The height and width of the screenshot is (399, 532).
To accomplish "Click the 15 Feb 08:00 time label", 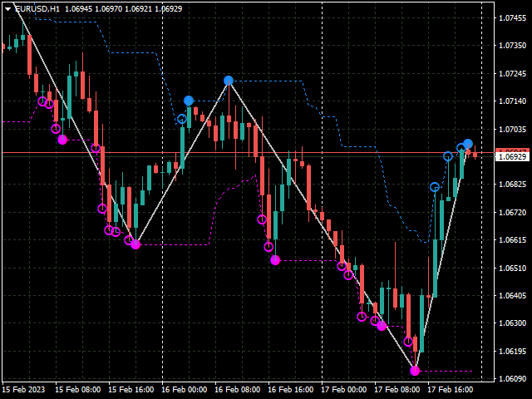I will pyautogui.click(x=77, y=390).
